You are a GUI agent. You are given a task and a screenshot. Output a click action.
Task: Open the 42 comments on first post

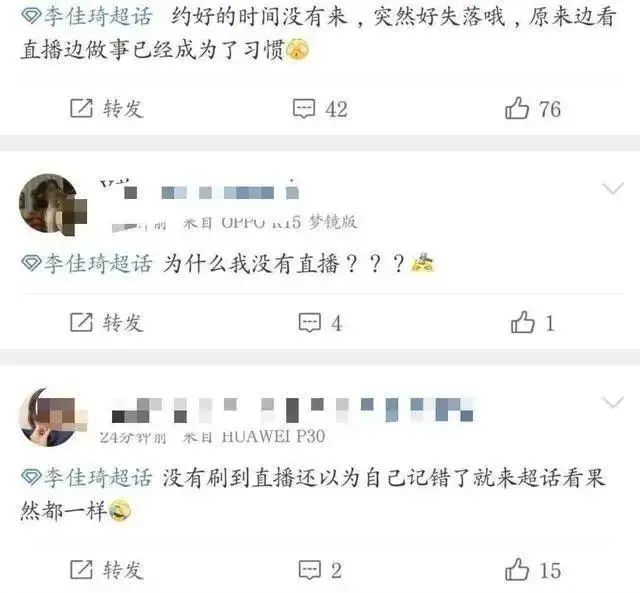320,109
